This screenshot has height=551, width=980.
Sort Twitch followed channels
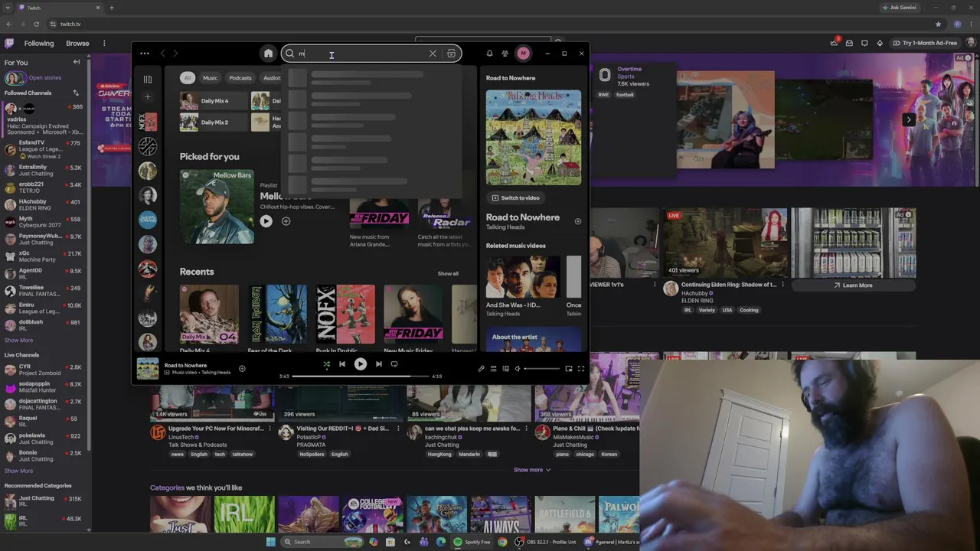click(x=76, y=93)
